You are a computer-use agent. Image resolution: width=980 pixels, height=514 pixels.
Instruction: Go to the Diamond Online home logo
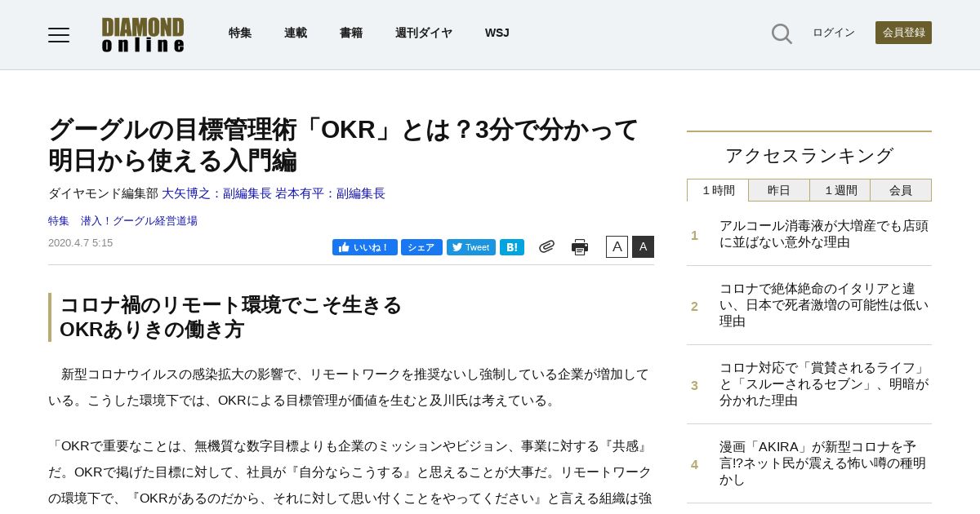pos(143,34)
